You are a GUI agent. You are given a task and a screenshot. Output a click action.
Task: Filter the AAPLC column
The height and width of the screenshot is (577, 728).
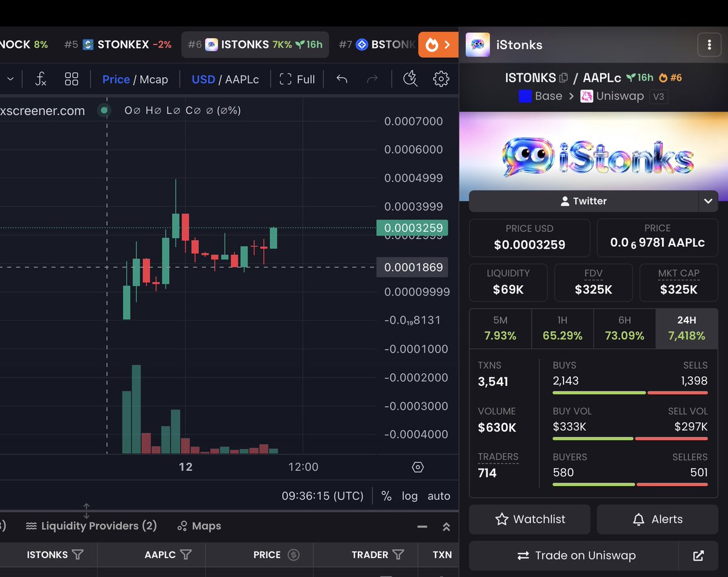pyautogui.click(x=186, y=555)
